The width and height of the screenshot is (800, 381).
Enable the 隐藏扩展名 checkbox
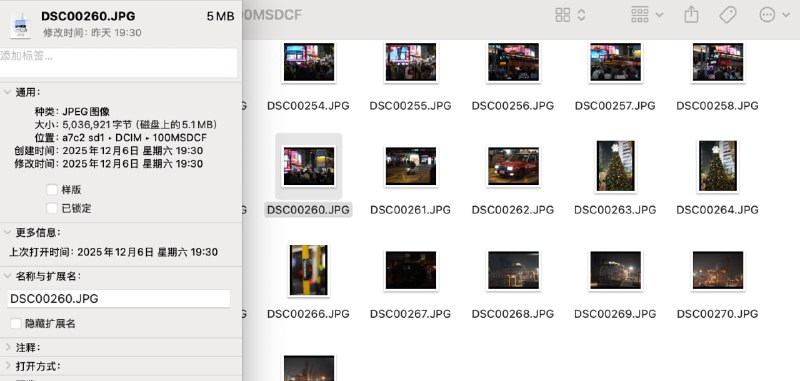[x=16, y=323]
